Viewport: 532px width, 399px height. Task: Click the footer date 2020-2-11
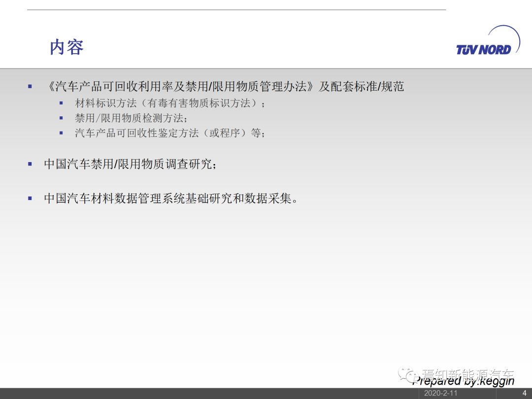click(440, 393)
